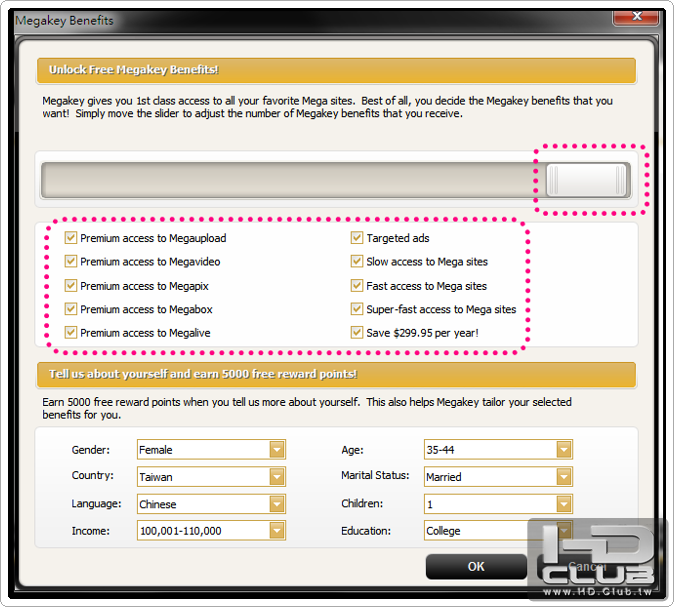Click the 'Marital Status:' label
Screen dimensions: 674x607
[375, 475]
